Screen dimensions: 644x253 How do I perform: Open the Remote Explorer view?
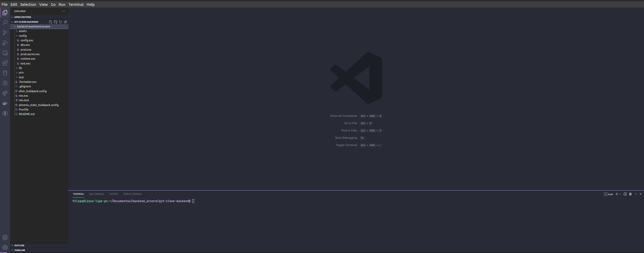(5, 53)
